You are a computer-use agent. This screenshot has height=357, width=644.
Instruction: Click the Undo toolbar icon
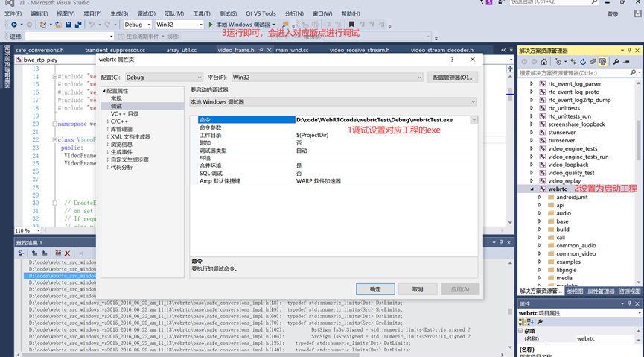[92, 25]
